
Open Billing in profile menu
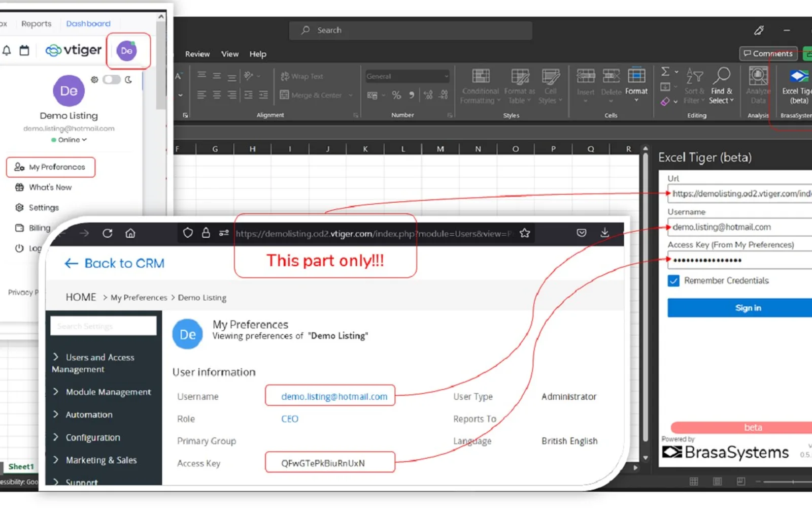(x=33, y=228)
